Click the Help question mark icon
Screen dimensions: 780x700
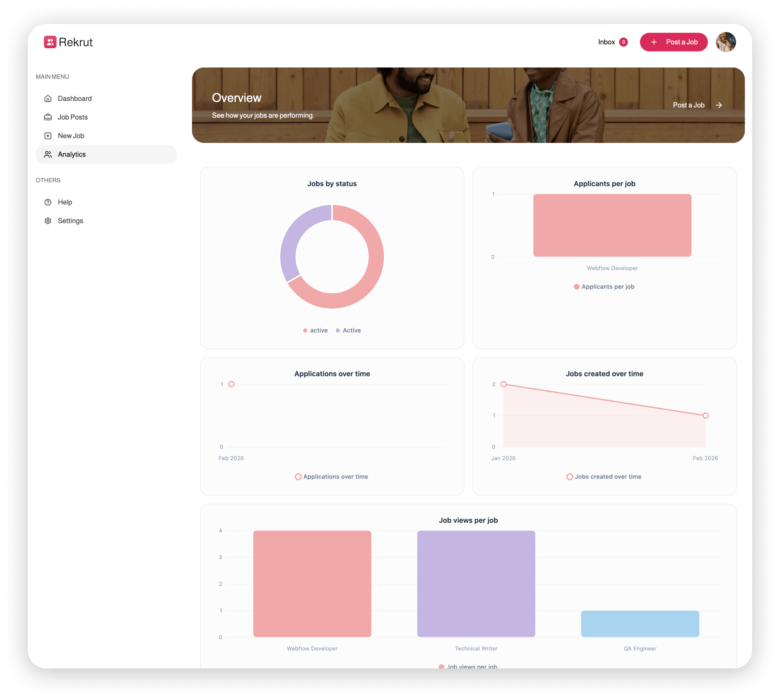pyautogui.click(x=48, y=202)
